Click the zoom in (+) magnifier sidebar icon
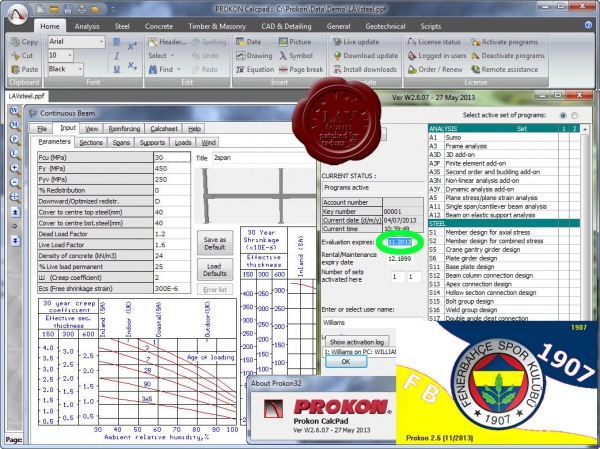 [15, 168]
